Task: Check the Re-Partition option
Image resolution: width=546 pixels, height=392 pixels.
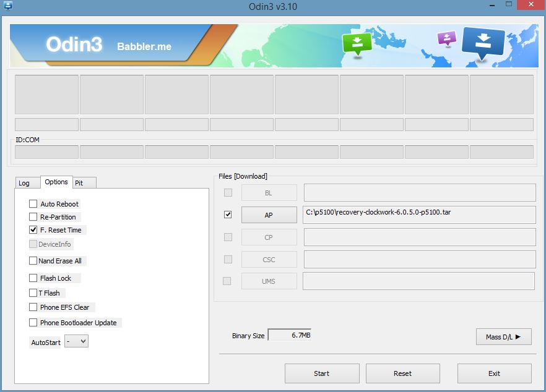Action: click(33, 217)
